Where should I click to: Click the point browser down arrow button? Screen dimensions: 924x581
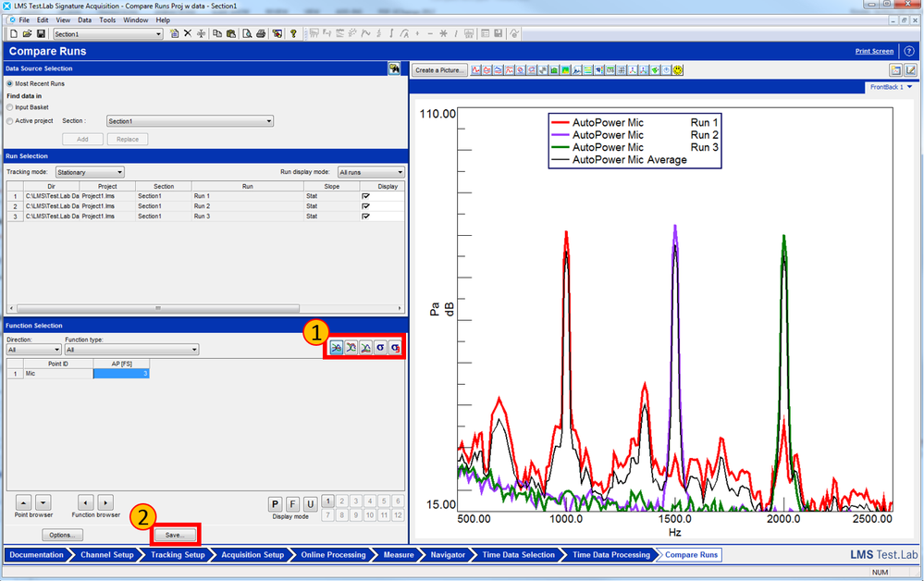(43, 502)
